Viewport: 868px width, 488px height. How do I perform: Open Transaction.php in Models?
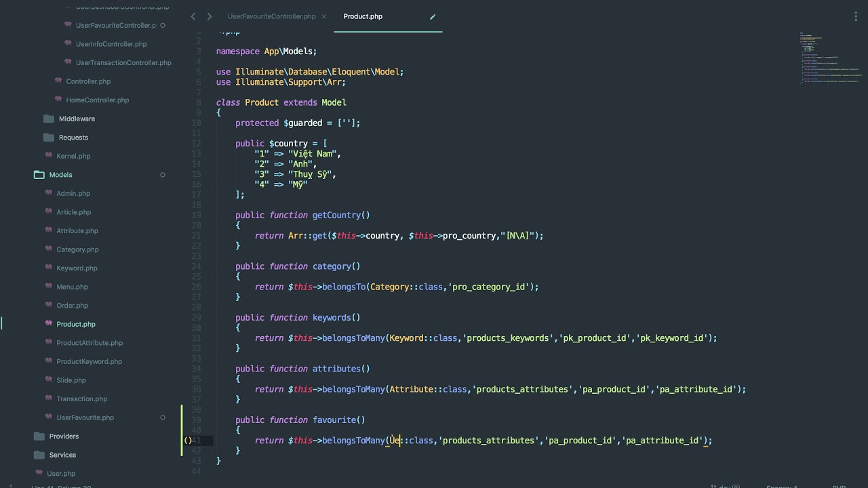[82, 399]
